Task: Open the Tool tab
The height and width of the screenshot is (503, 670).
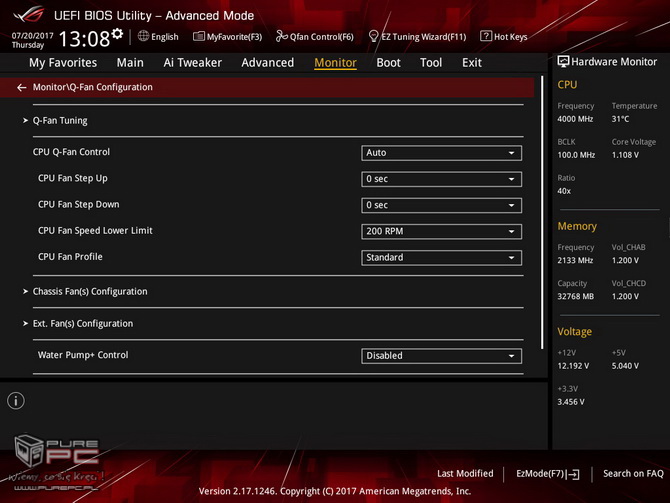Action: point(431,63)
